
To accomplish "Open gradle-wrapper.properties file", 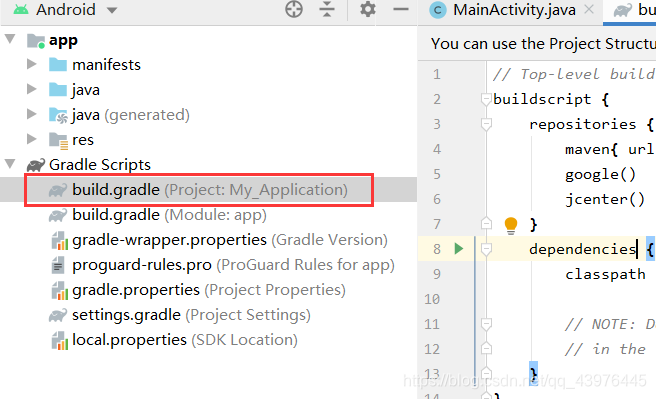I will (230, 240).
